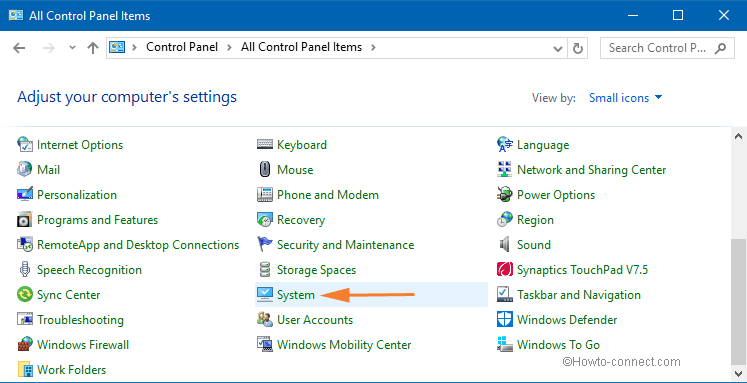Click the green Sync Center icon
Screen dimensions: 747x383
pyautogui.click(x=24, y=294)
